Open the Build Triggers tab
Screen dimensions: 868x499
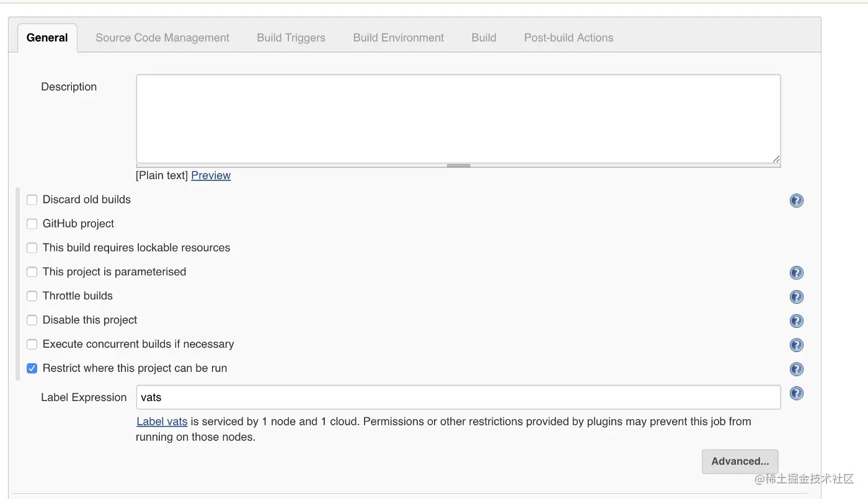pyautogui.click(x=291, y=38)
